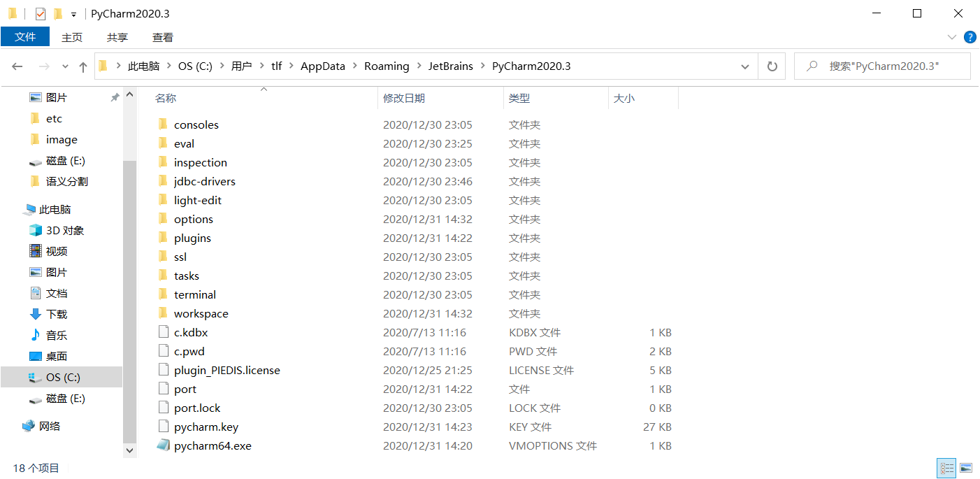Expand chevron after JetBrains in breadcrumb

click(x=482, y=66)
